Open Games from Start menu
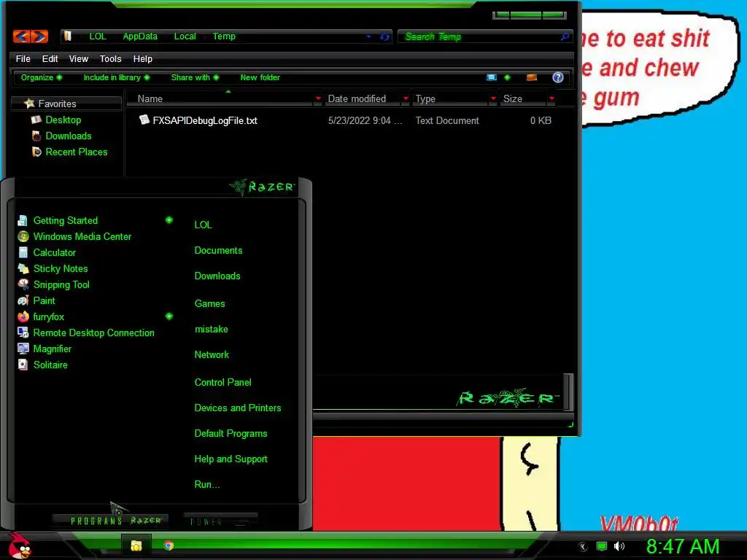The image size is (747, 560). click(x=209, y=304)
